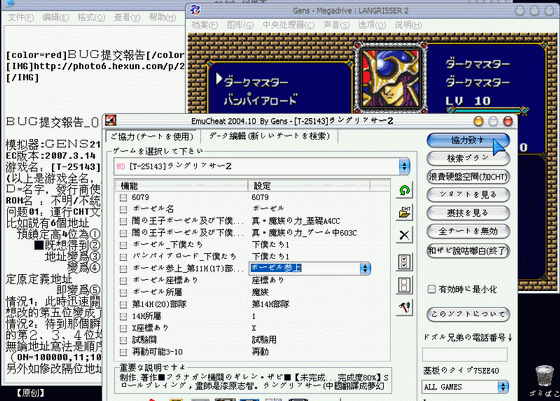
Task: Click the green refresh icon beside the cheat list
Action: tap(404, 191)
